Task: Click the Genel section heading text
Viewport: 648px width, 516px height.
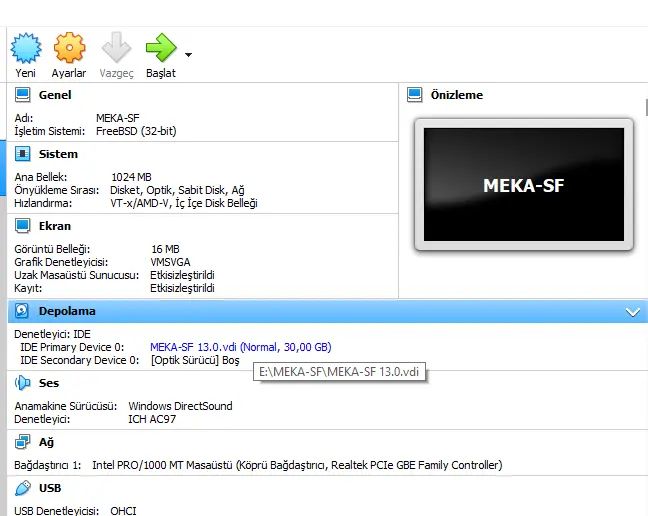Action: click(56, 95)
